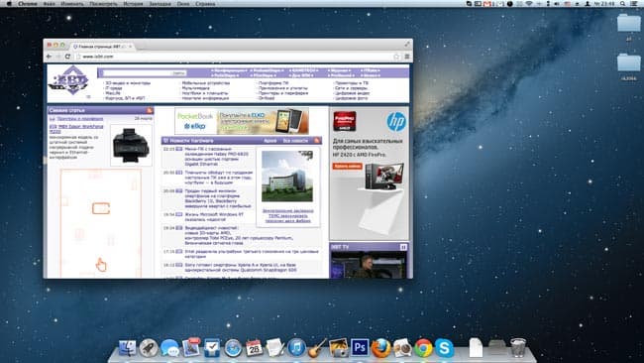
Task: Click the building photo in news section
Action: pos(287,176)
